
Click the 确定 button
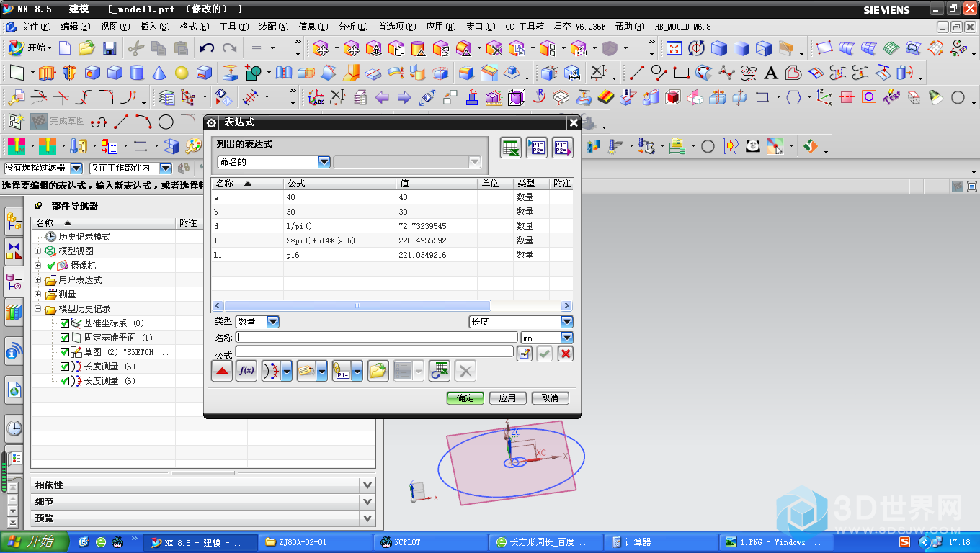465,398
